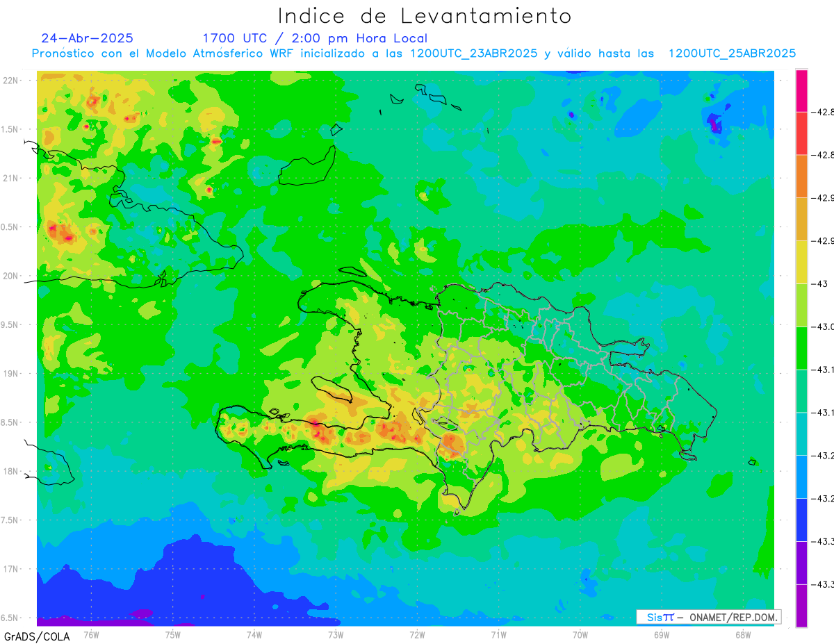Select the "9.5N" latitude label
Viewport: 834px width, 644px height.
[x=10, y=324]
